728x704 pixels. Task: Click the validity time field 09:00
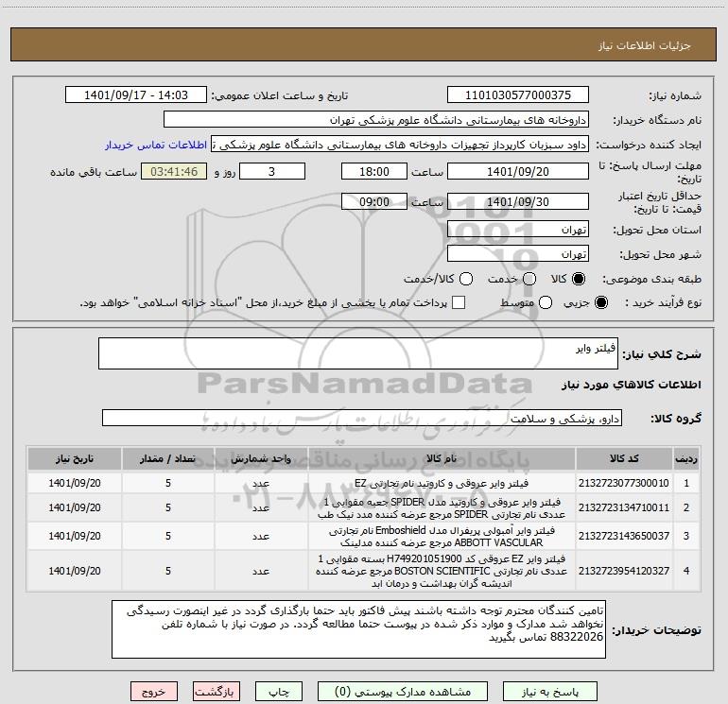click(374, 201)
